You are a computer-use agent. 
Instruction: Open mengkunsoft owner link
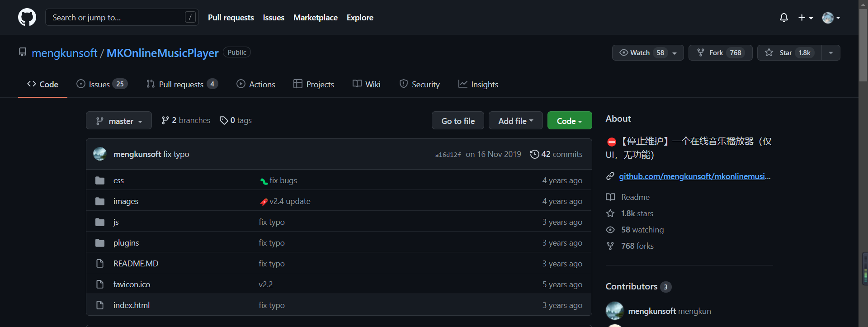point(65,53)
